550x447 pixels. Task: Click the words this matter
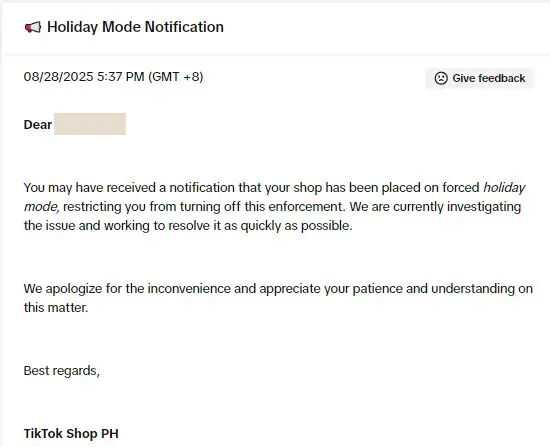pos(56,308)
